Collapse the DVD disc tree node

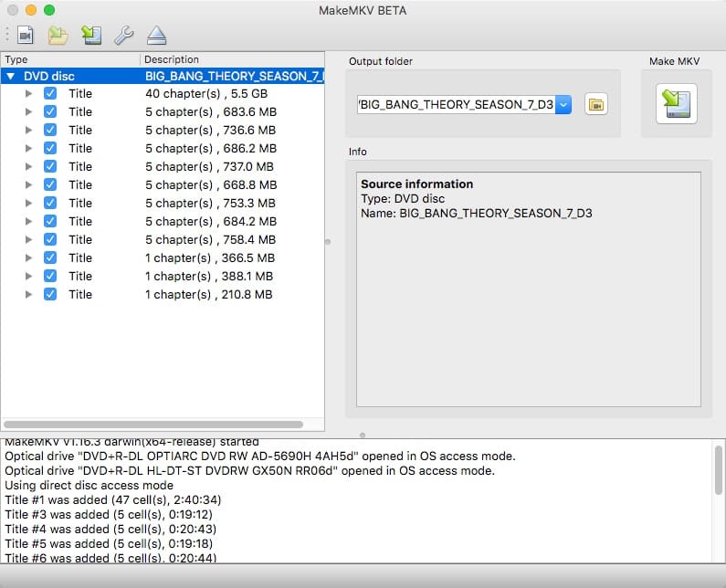(x=11, y=77)
